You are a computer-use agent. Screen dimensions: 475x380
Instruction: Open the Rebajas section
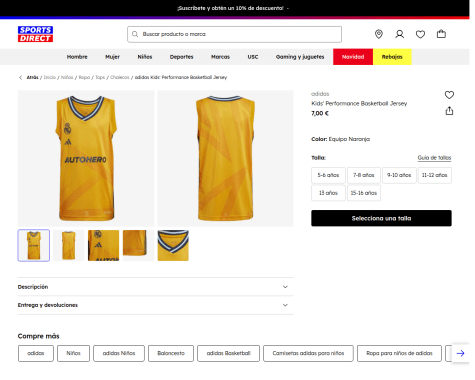(392, 57)
